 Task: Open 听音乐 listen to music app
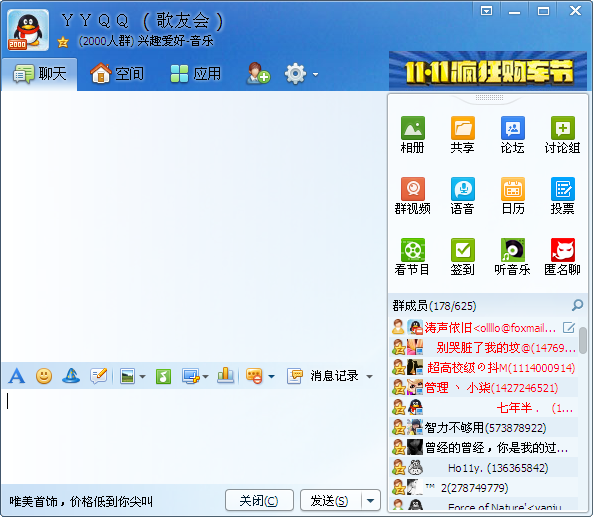(512, 257)
